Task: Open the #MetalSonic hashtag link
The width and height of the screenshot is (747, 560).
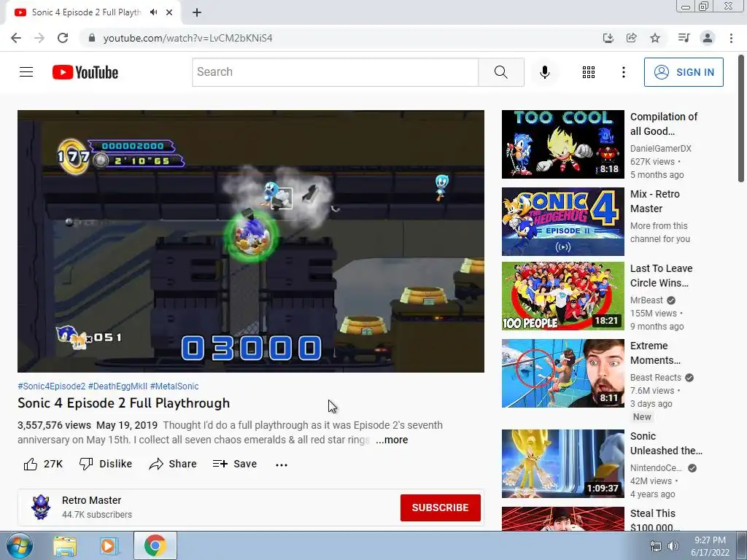Action: coord(174,386)
